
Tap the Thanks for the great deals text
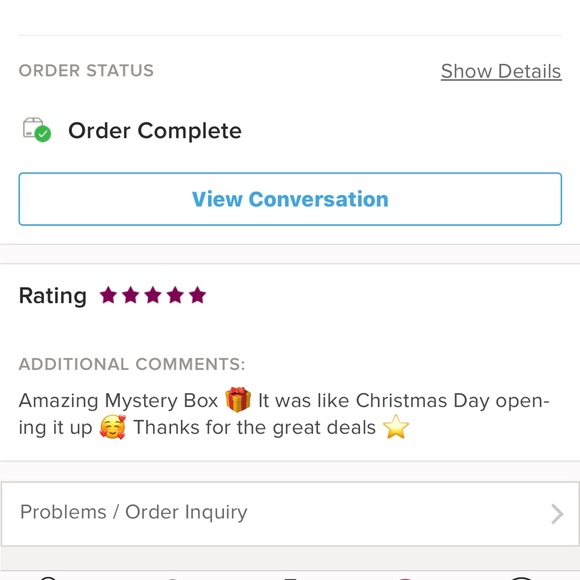(x=254, y=427)
